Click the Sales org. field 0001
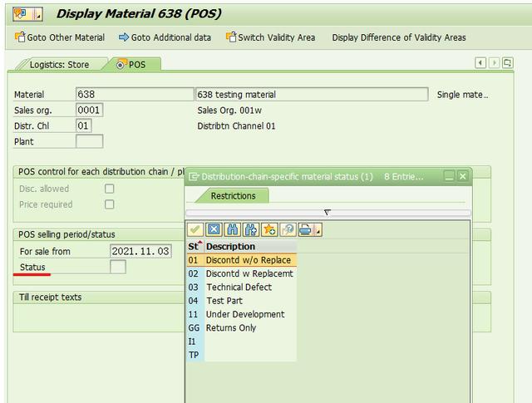 coord(89,110)
